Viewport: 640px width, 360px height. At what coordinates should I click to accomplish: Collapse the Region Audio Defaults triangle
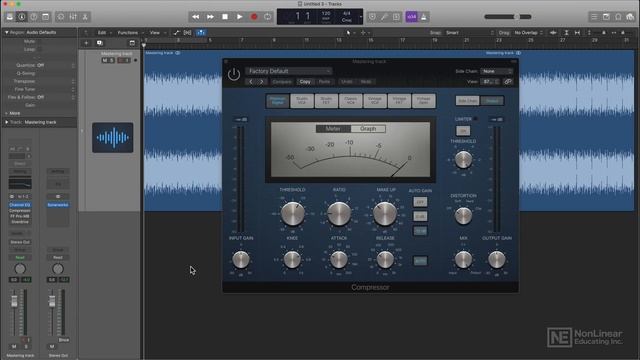pos(6,32)
